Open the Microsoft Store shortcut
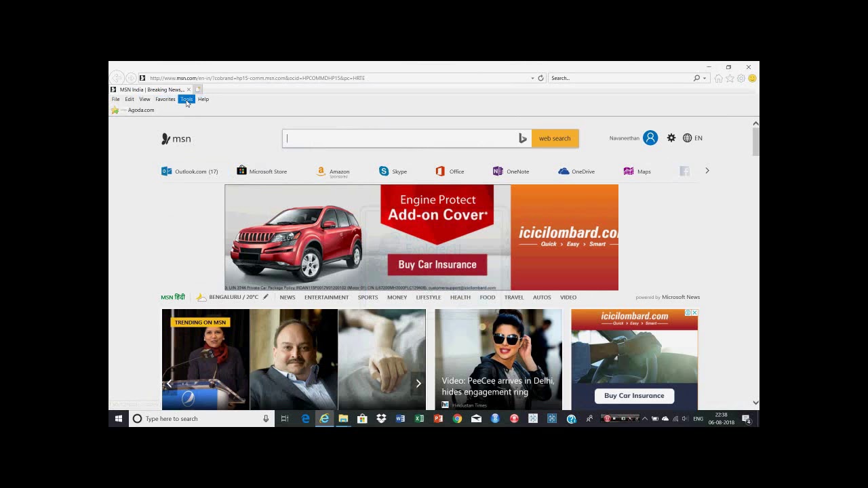This screenshot has width=868, height=488. pyautogui.click(x=262, y=171)
